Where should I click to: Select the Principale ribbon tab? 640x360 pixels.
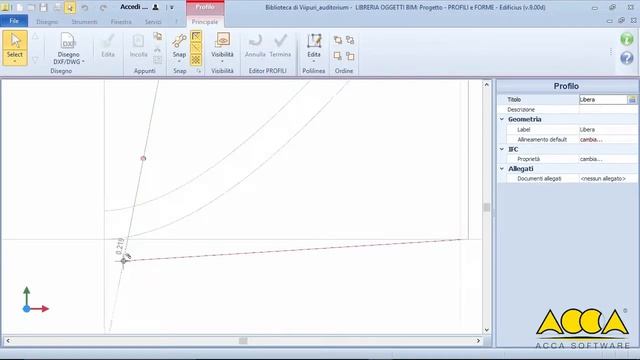point(205,22)
